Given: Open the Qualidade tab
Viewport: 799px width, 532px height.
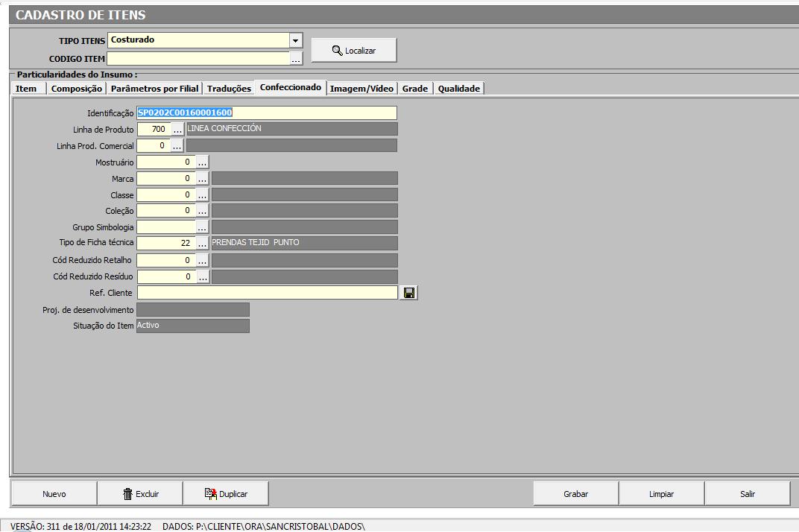Looking at the screenshot, I should [x=458, y=89].
